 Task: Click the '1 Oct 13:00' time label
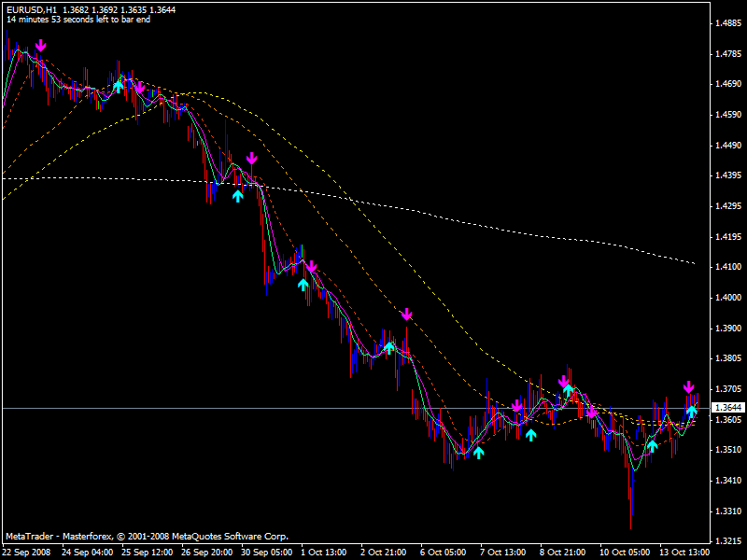tap(324, 553)
